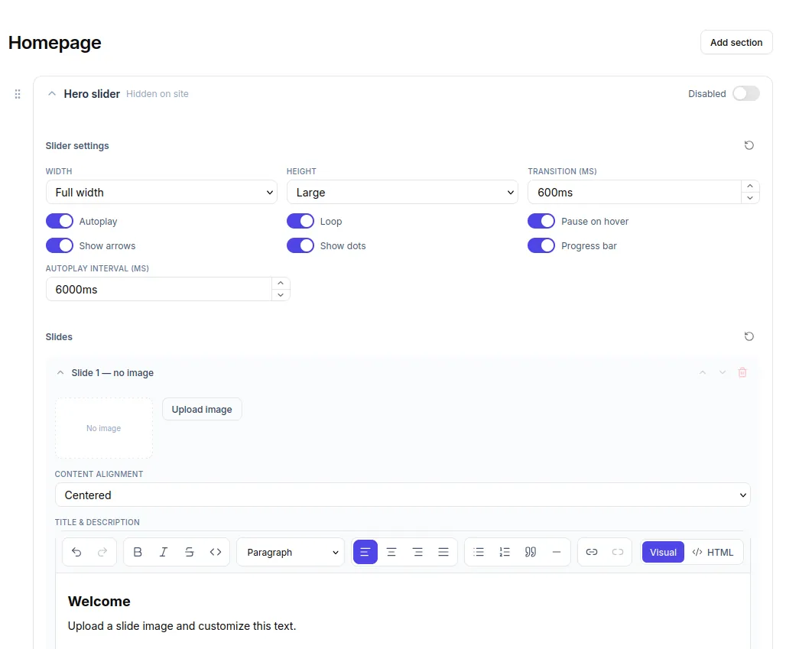The image size is (812, 649).
Task: Collapse the Slide 1 panel
Action: pyautogui.click(x=60, y=372)
